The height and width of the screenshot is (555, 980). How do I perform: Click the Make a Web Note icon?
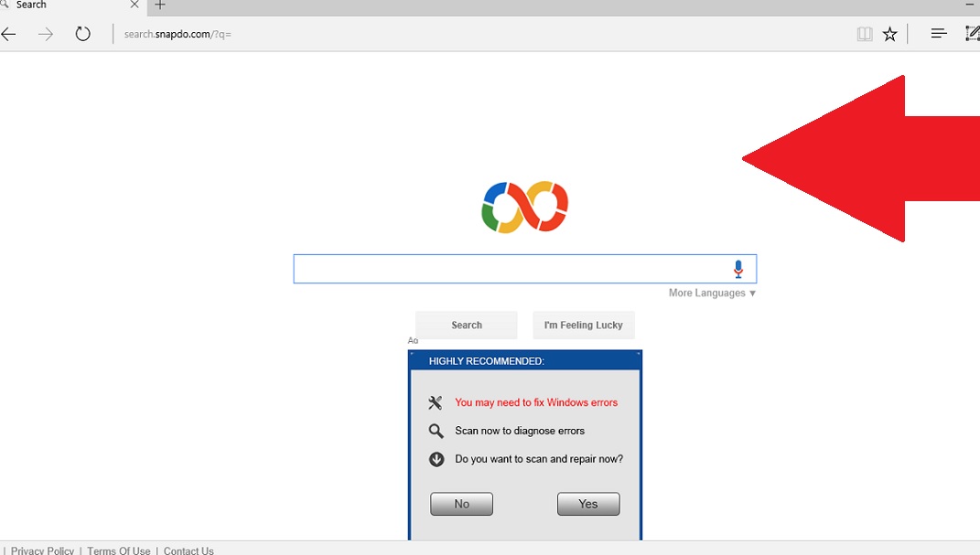pyautogui.click(x=973, y=33)
